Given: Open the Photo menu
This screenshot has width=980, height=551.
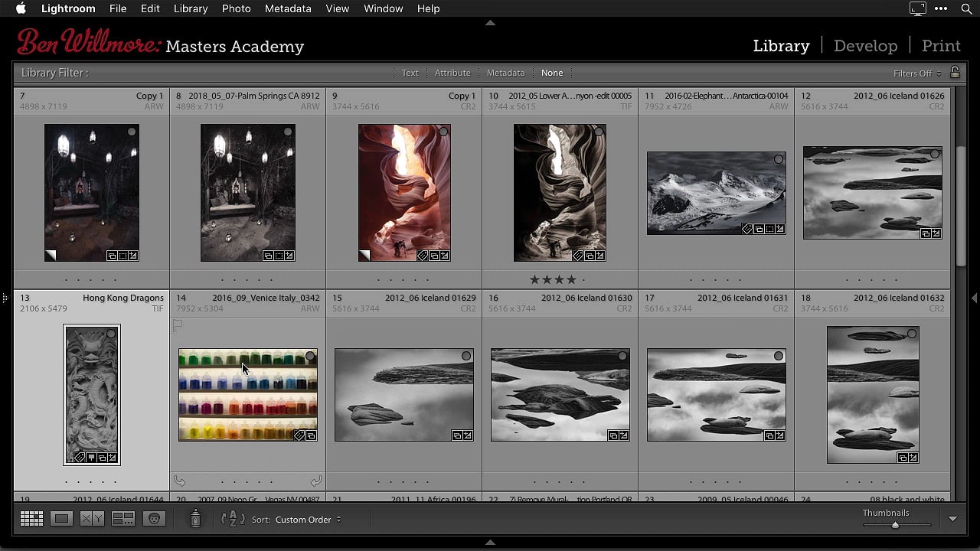Looking at the screenshot, I should (x=236, y=8).
